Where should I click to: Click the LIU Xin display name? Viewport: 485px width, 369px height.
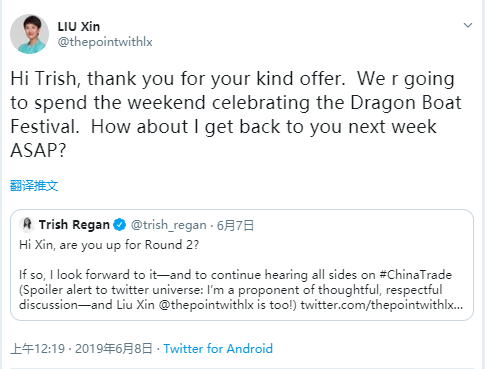click(x=79, y=27)
